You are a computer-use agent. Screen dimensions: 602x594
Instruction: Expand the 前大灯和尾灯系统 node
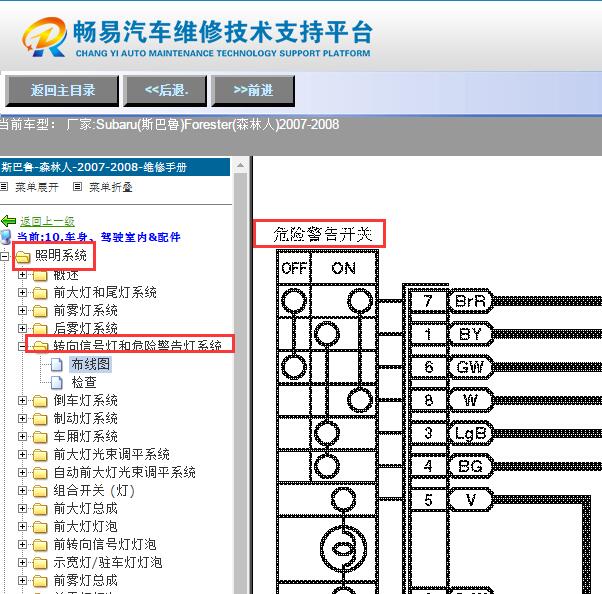22,293
